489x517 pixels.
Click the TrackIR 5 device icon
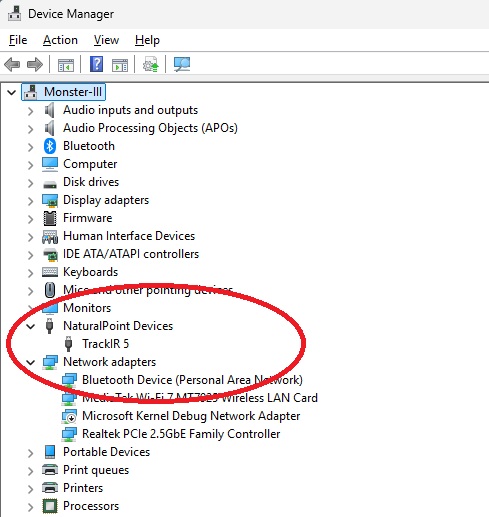[x=68, y=344]
